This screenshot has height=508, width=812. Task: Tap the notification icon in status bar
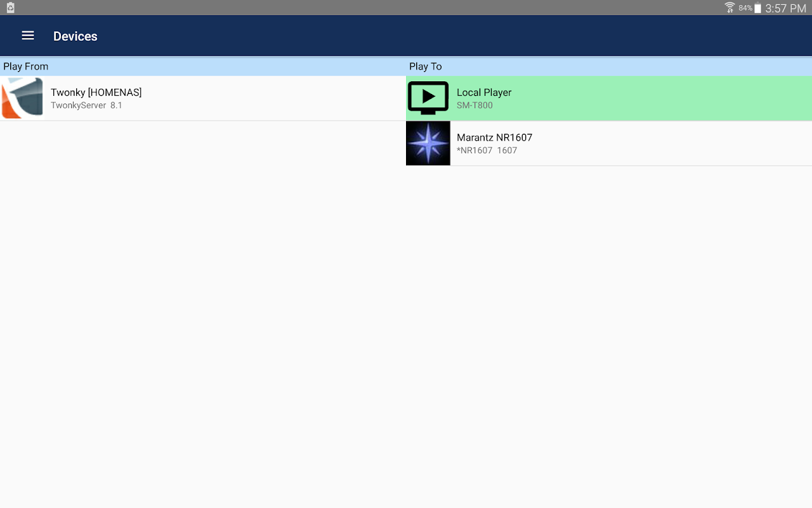tap(10, 8)
